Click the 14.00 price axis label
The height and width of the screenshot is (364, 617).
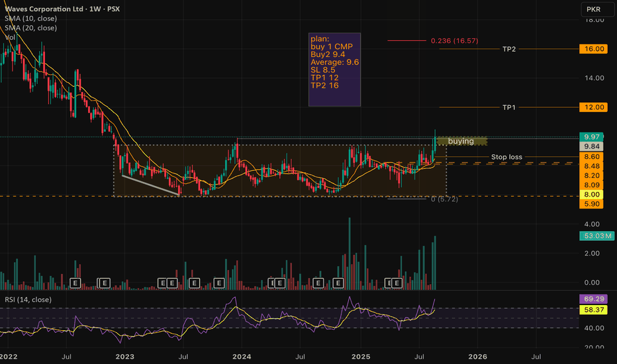click(594, 78)
